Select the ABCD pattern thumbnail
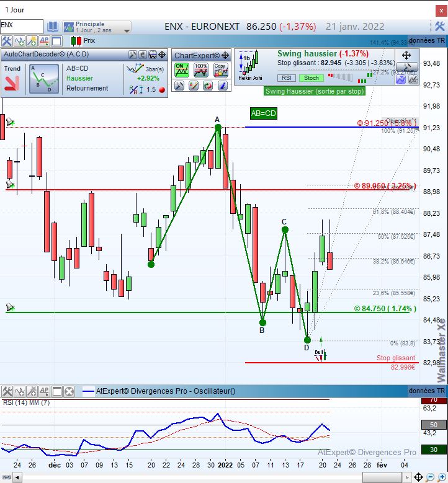Viewport: 448px width, 483px height. (44, 79)
